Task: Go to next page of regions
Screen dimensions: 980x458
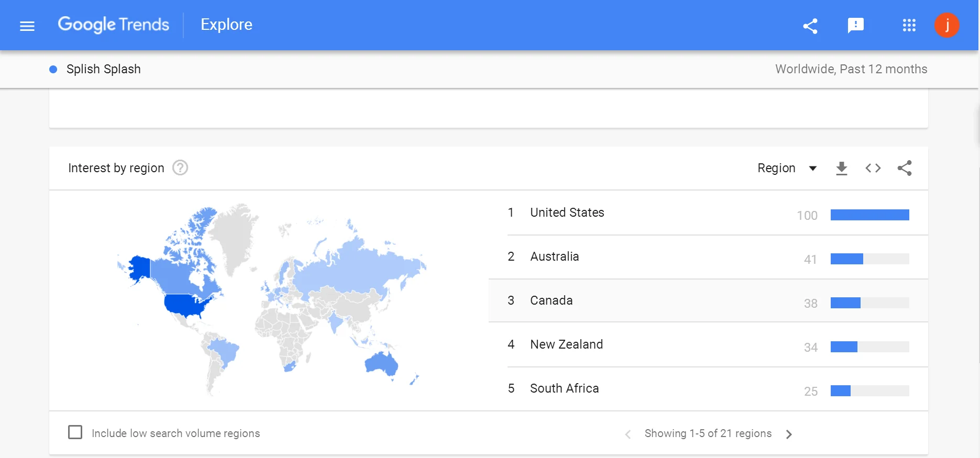Action: pos(789,434)
